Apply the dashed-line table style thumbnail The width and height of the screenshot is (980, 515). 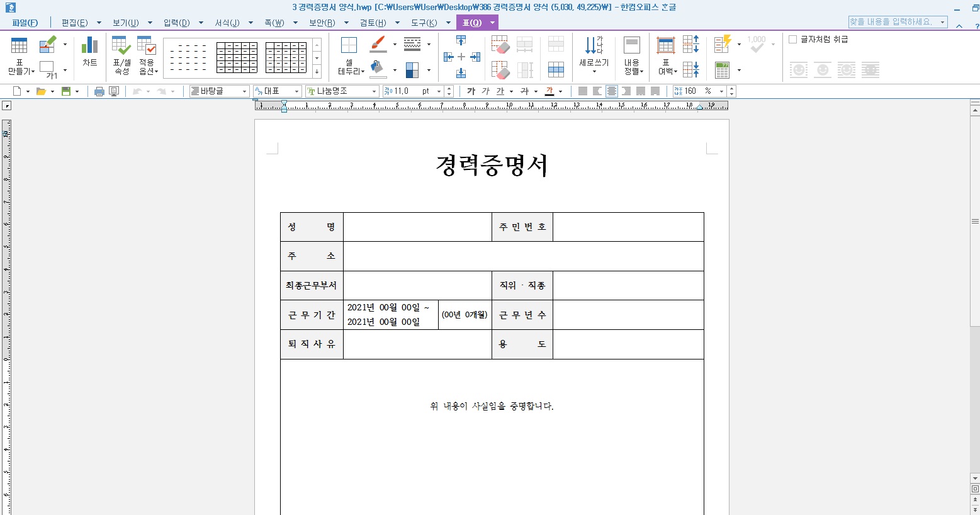[188, 57]
